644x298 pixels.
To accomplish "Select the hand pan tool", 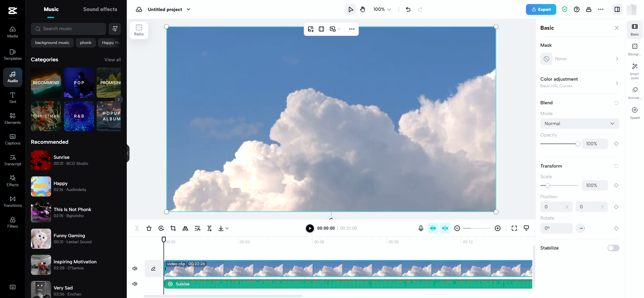I will (363, 10).
